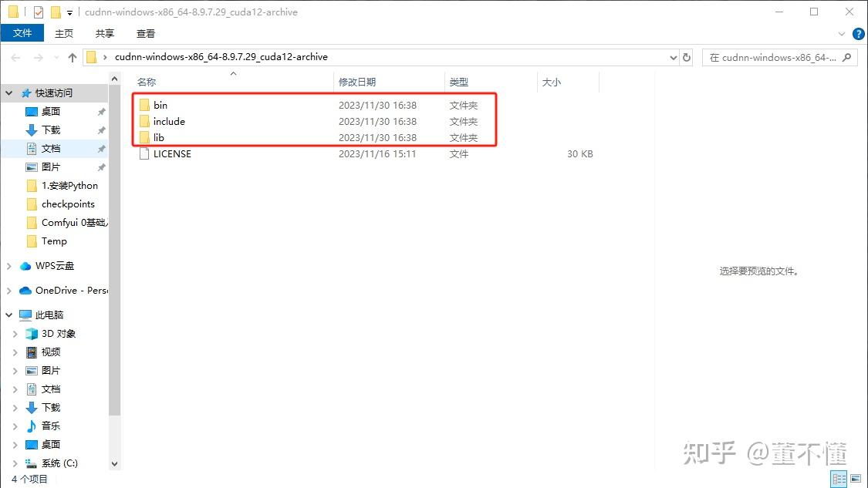Screen dimensions: 868x488
Task: Select the LICENSE file icon
Action: pyautogui.click(x=144, y=154)
